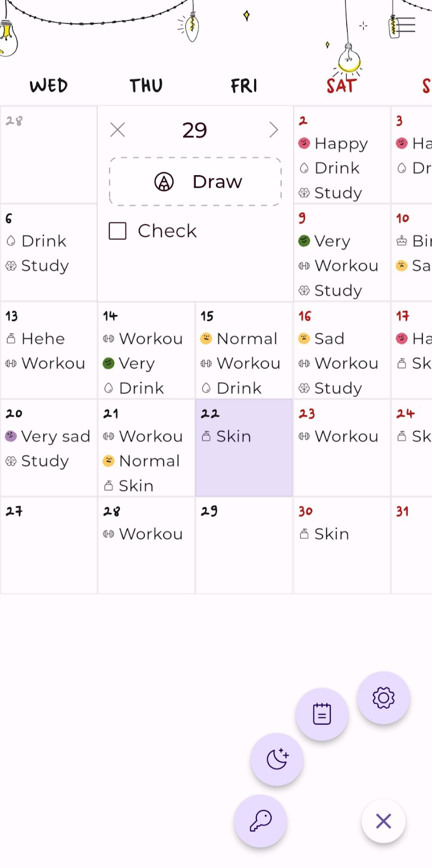Go to next day using right chevron

click(273, 130)
